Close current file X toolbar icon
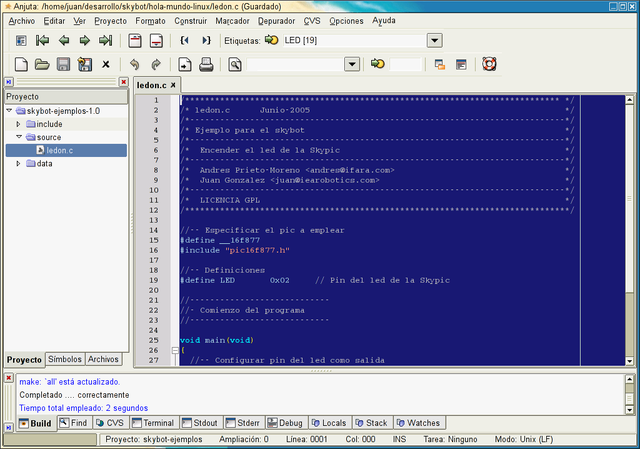The height and width of the screenshot is (449, 640). pos(106,64)
